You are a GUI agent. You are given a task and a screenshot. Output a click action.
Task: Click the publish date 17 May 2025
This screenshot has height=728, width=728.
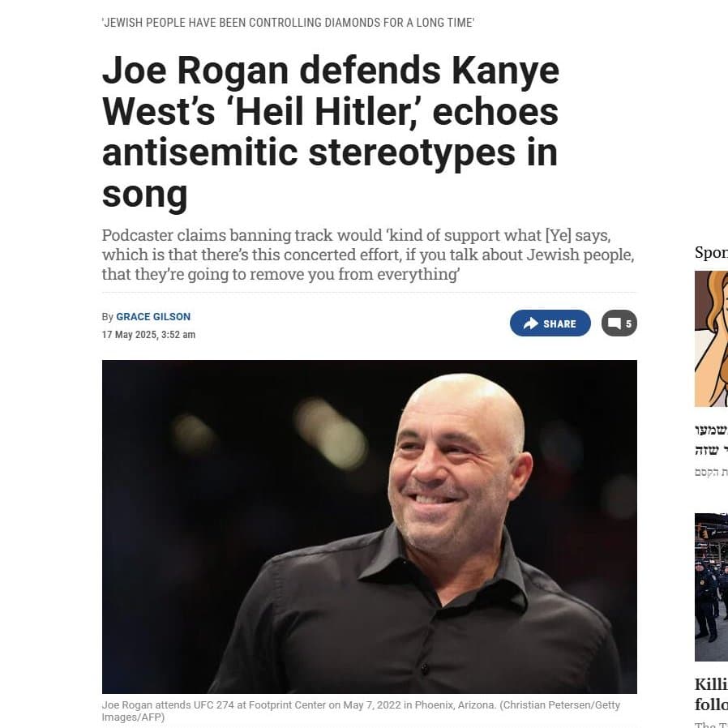click(148, 335)
